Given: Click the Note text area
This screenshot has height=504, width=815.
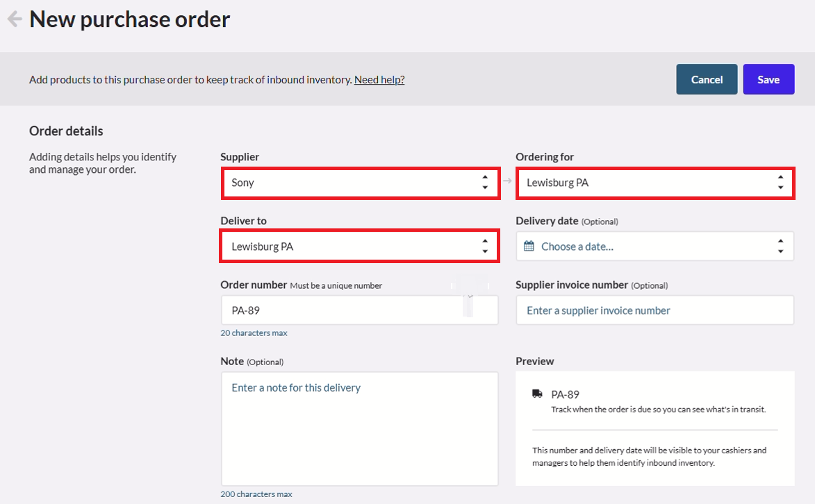Looking at the screenshot, I should pos(360,428).
